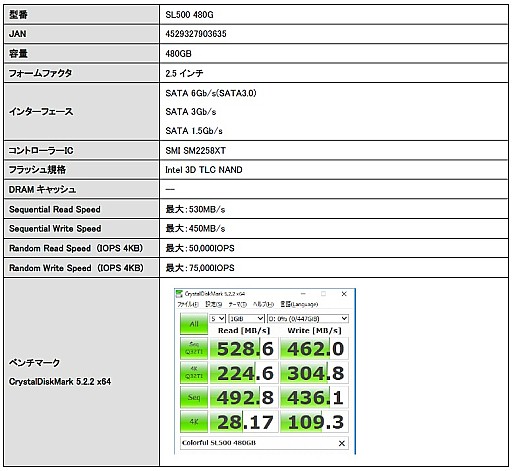
Task: Click the 最大:50,000IOPS value
Action: pyautogui.click(x=200, y=248)
